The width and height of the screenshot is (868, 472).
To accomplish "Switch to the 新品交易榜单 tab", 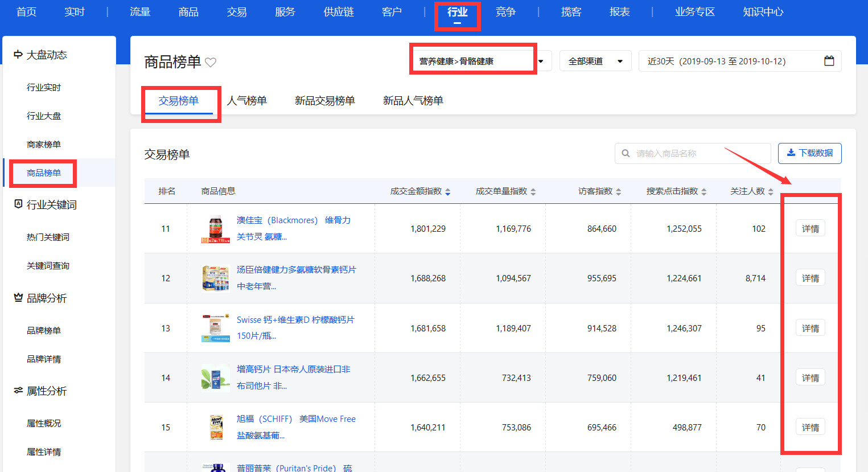I will coord(325,101).
